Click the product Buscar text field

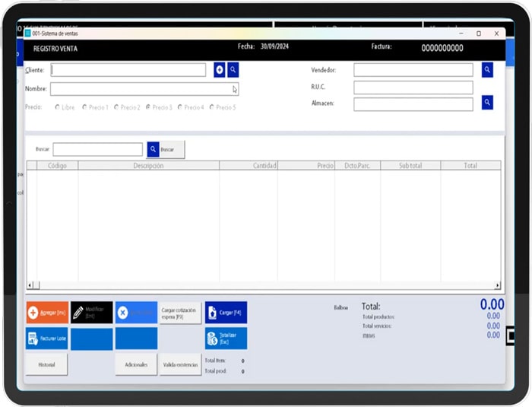(98, 149)
